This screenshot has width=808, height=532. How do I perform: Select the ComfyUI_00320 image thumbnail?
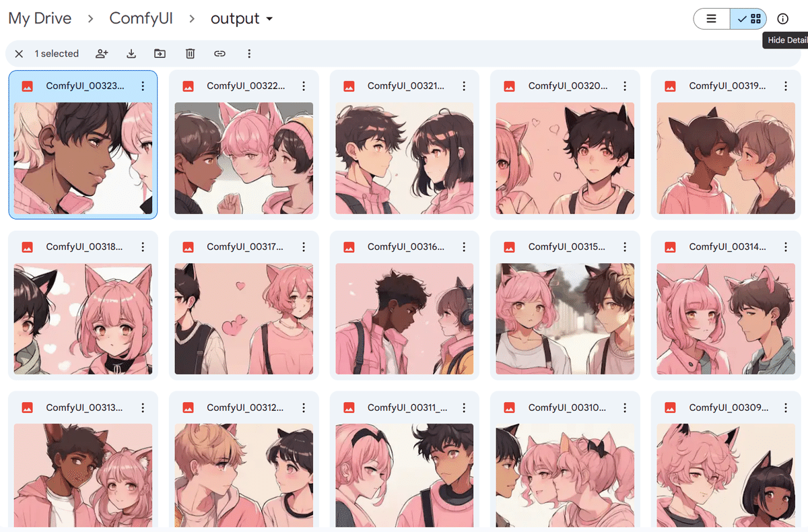coord(565,158)
